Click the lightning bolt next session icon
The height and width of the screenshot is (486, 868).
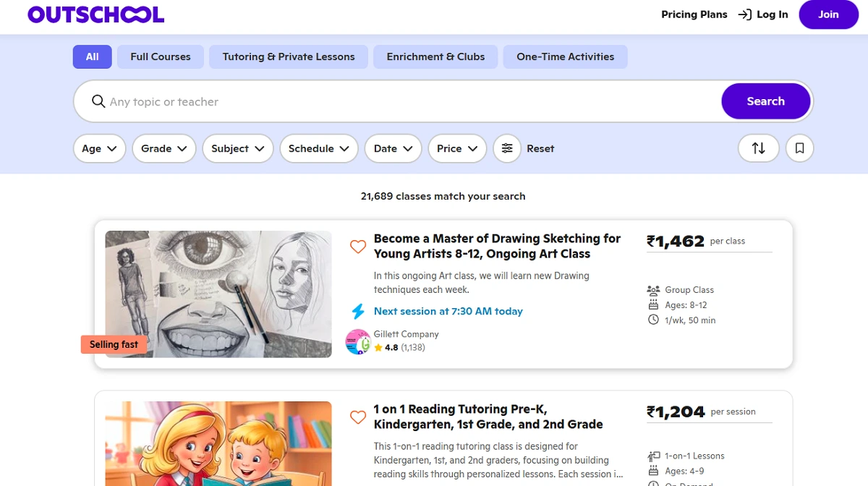click(x=358, y=312)
